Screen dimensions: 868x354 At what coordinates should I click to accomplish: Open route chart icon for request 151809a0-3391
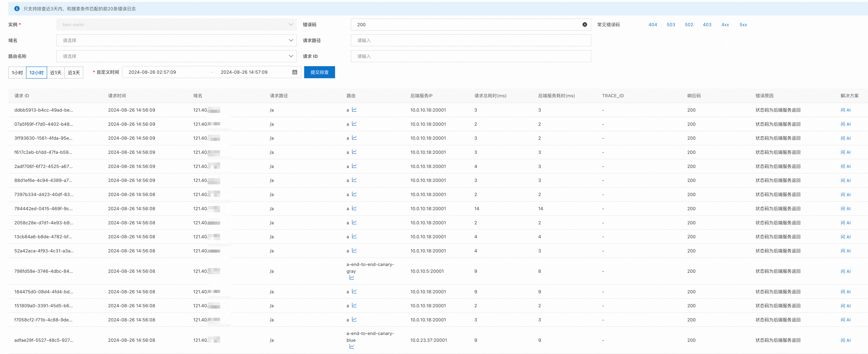[x=354, y=305]
